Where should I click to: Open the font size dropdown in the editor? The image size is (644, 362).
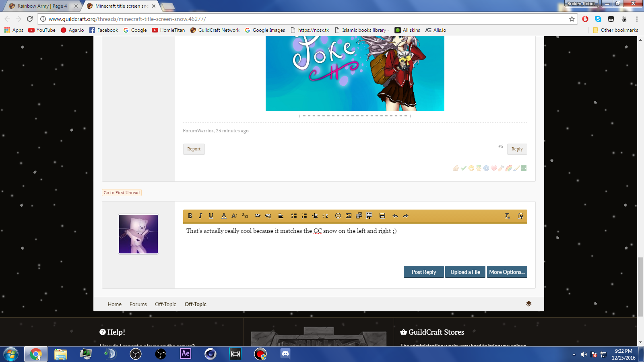234,216
